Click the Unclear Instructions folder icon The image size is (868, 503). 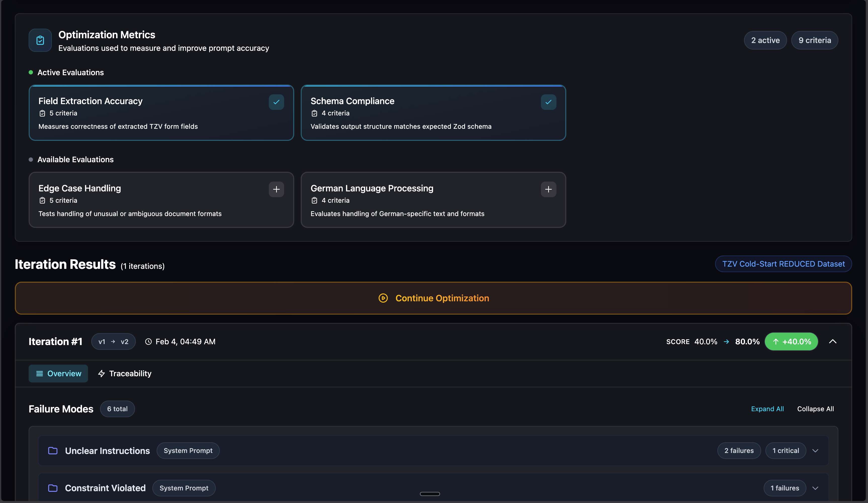53,451
